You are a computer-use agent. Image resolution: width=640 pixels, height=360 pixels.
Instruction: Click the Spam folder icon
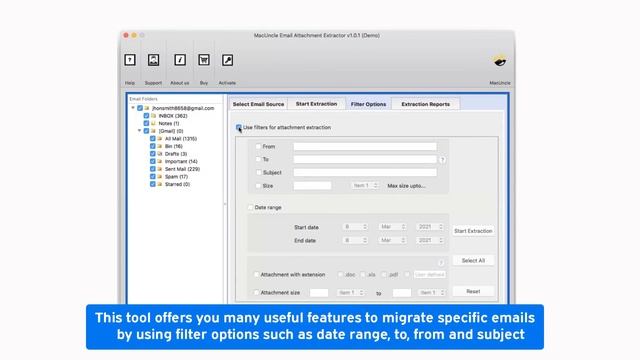(x=160, y=177)
